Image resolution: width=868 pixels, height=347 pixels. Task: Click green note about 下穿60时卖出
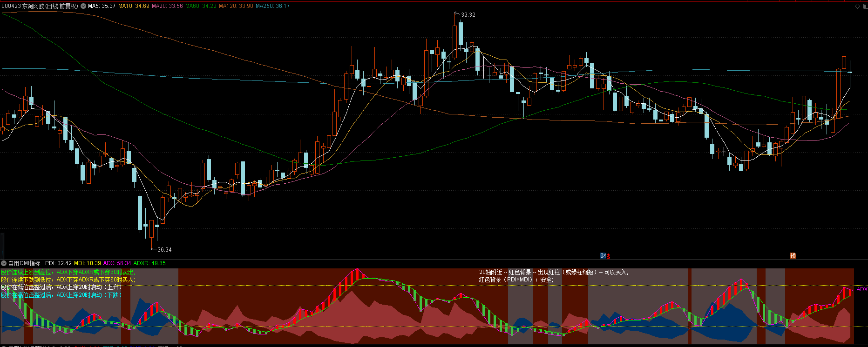point(68,272)
